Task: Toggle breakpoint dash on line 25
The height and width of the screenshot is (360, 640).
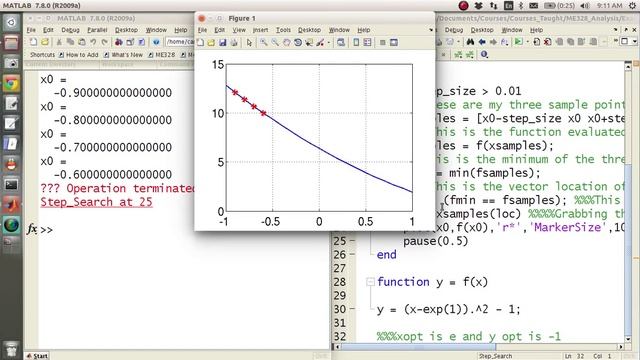Action: click(x=352, y=241)
